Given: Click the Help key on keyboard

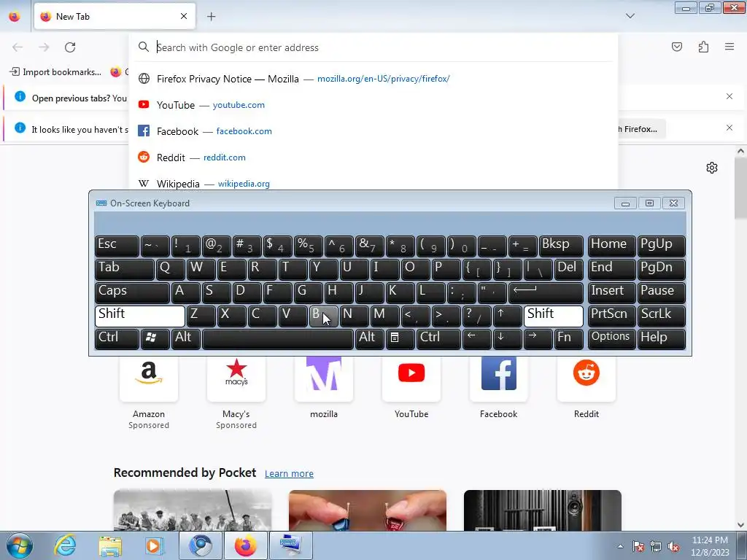Looking at the screenshot, I should click(661, 339).
